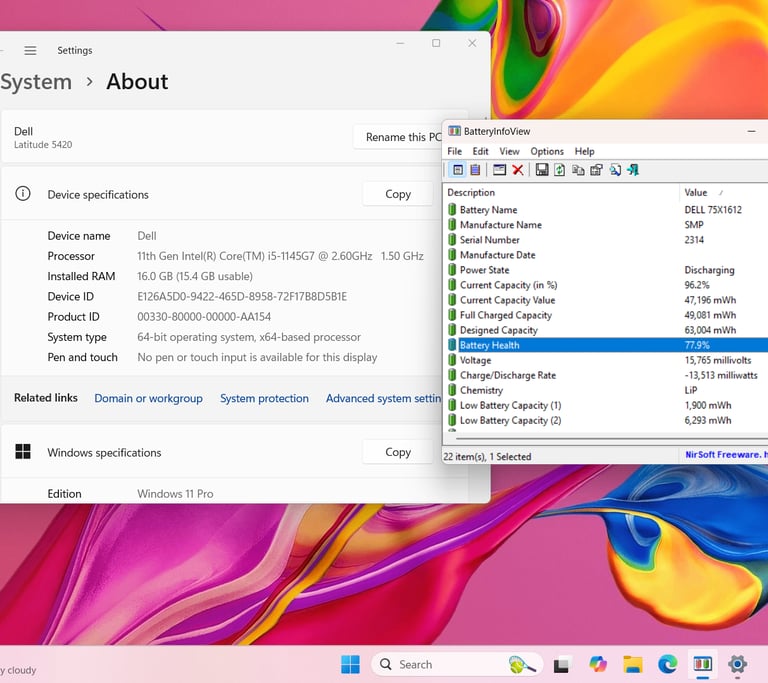This screenshot has height=683, width=768.
Task: Click the red X delete toolbar icon
Action: (518, 170)
